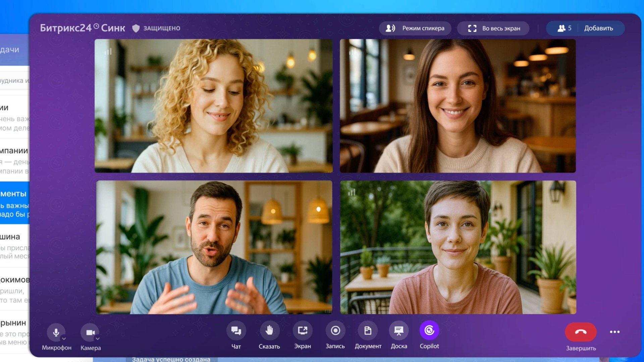
Task: Enter fullscreen with Во весь экран
Action: [x=493, y=28]
